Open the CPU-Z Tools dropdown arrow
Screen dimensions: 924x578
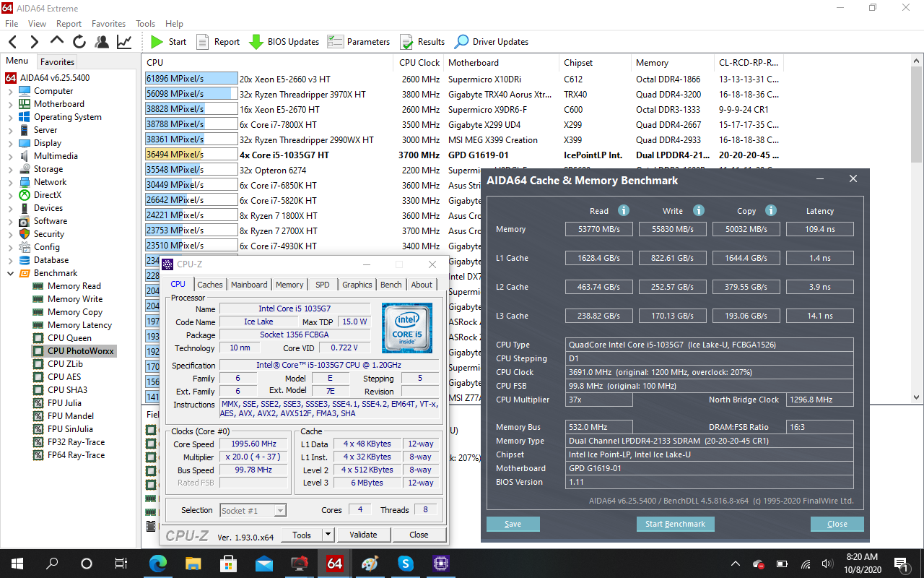tap(328, 535)
